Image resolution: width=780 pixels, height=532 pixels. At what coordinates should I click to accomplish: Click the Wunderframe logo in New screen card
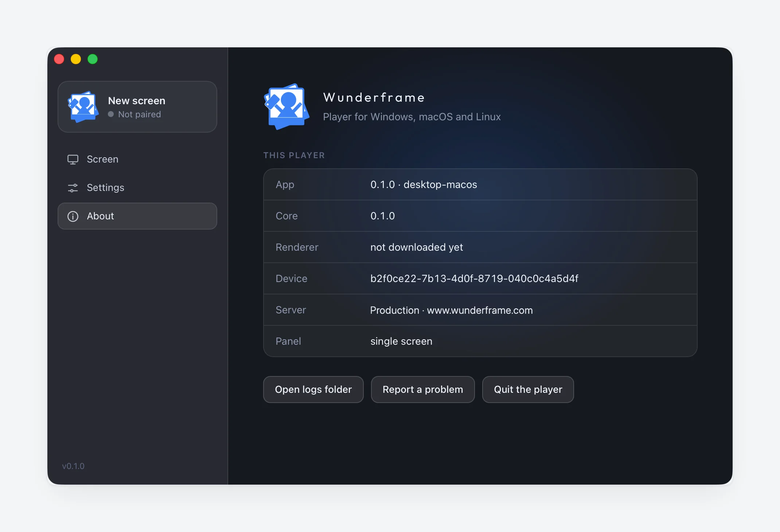pos(83,107)
